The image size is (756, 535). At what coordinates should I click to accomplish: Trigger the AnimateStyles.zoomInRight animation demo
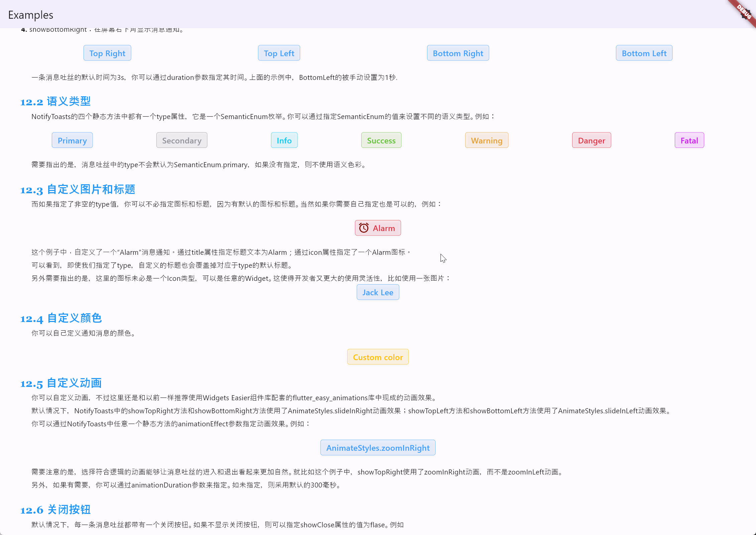coord(378,447)
